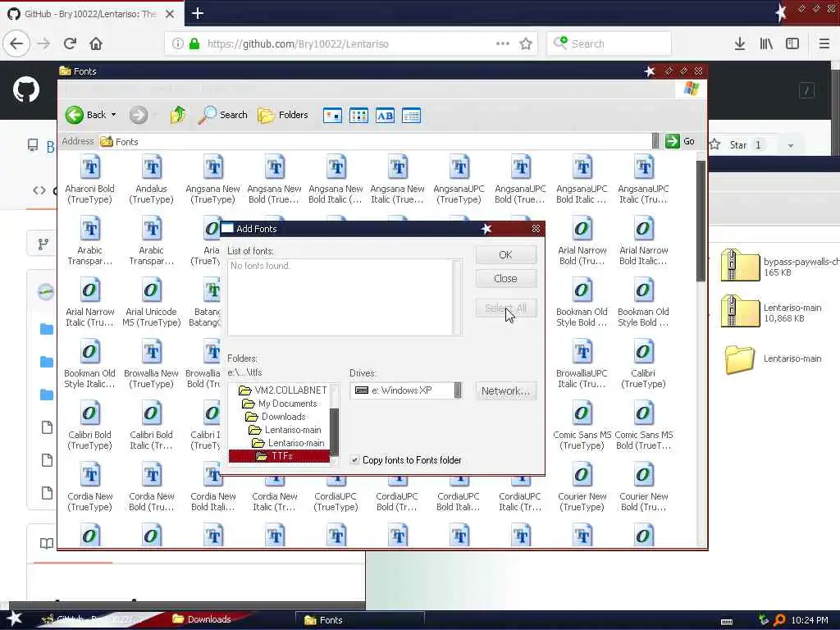Click the Firefox Back button
840x630 pixels.
[x=16, y=43]
